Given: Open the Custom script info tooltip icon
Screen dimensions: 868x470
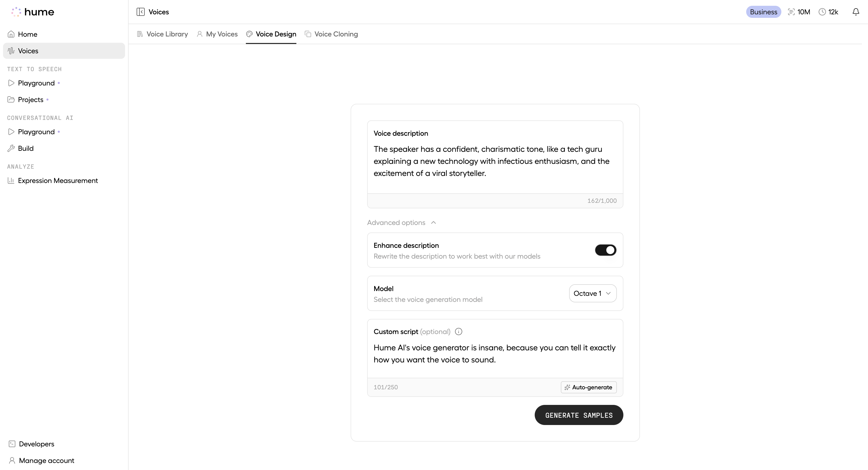Looking at the screenshot, I should [x=458, y=332].
